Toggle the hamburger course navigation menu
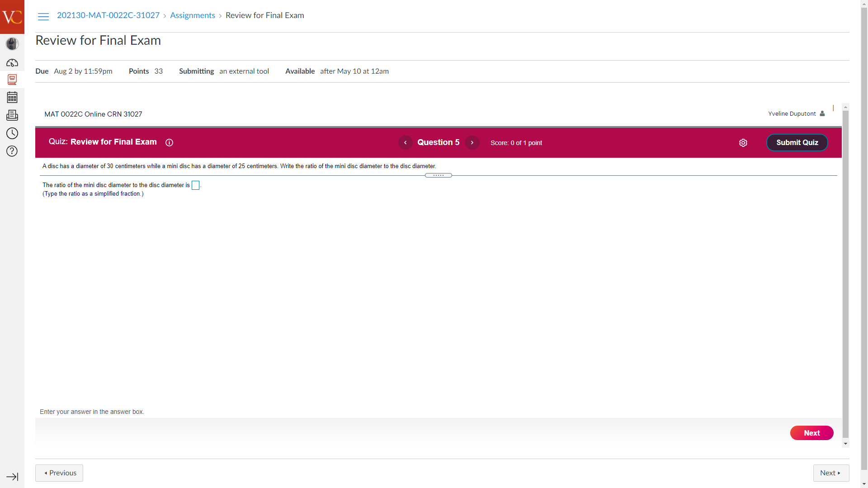 (x=43, y=17)
